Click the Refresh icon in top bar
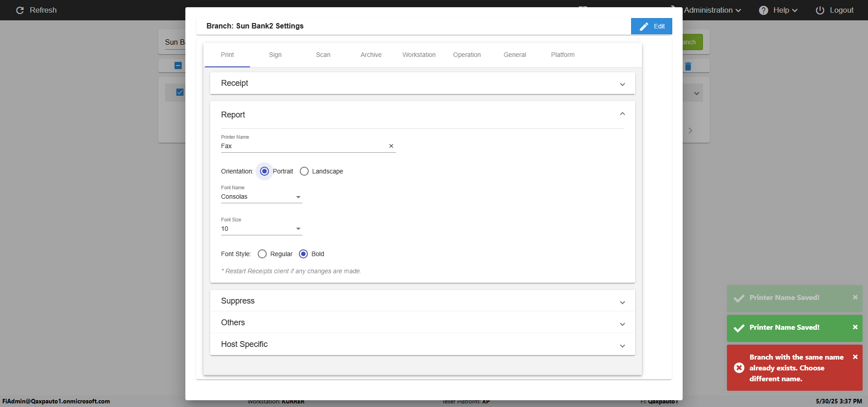The image size is (868, 407). 20,10
